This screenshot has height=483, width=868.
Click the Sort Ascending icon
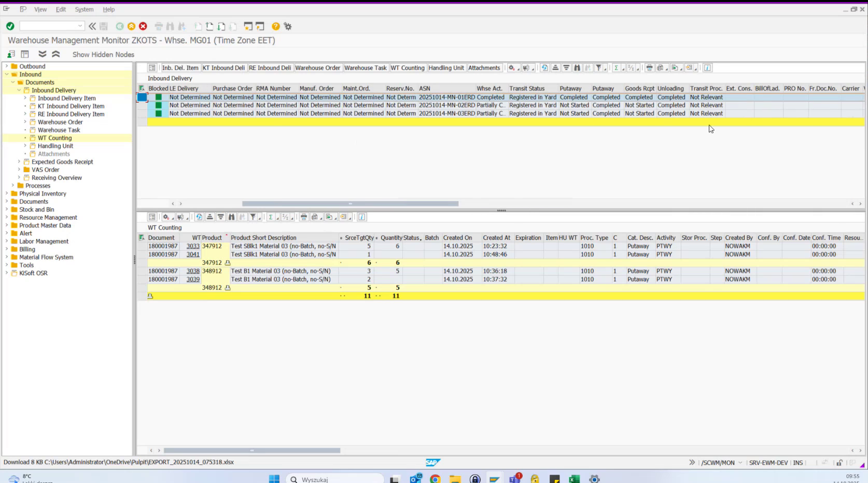point(210,217)
